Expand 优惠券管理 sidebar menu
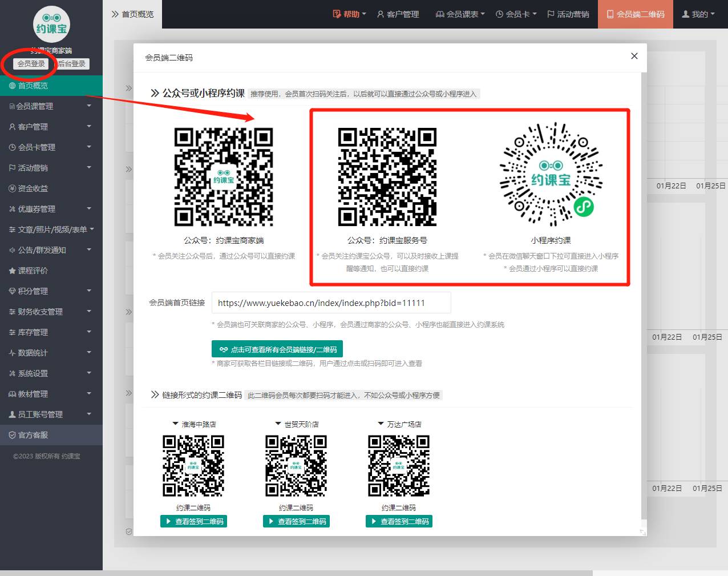The width and height of the screenshot is (728, 576). tap(51, 209)
